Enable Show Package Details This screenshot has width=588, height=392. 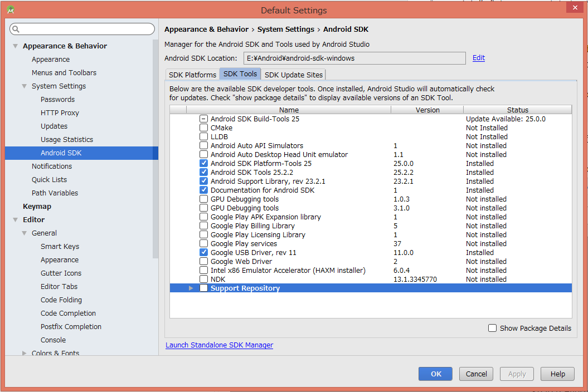point(492,328)
